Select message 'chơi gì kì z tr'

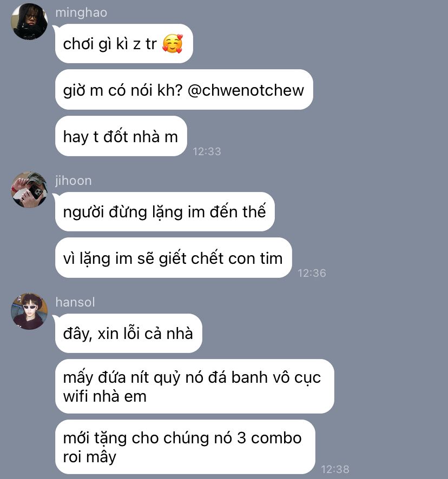124,43
